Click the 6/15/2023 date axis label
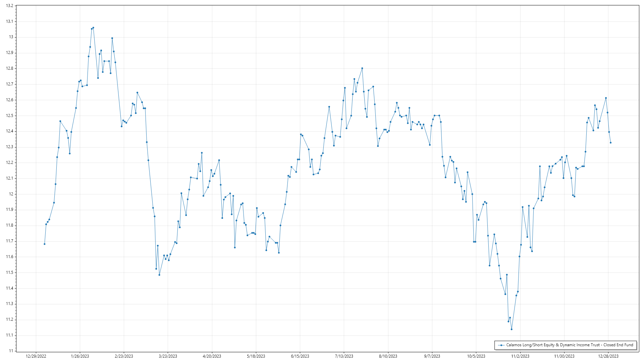The image size is (644, 362). 300,356
